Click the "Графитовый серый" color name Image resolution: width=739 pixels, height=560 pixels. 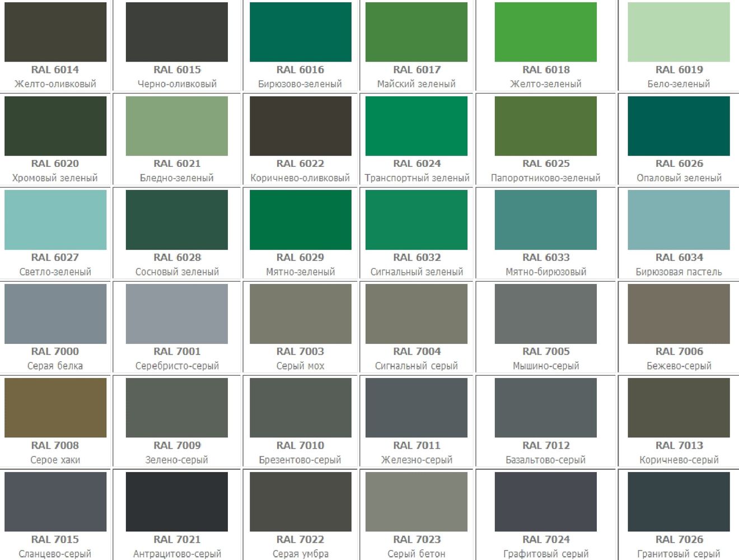tap(545, 554)
